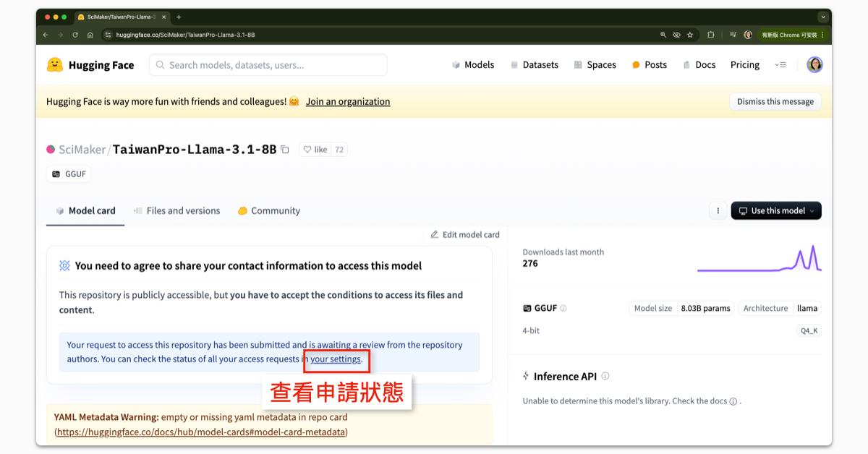The image size is (868, 454).
Task: Open Datasets in the top navigation
Action: pos(535,65)
